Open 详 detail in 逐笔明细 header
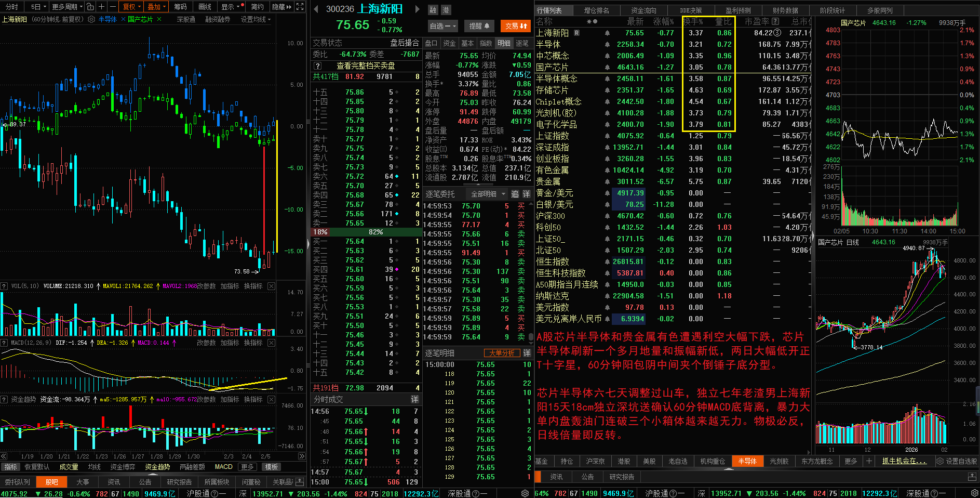This screenshot has width=980, height=498. point(527,353)
